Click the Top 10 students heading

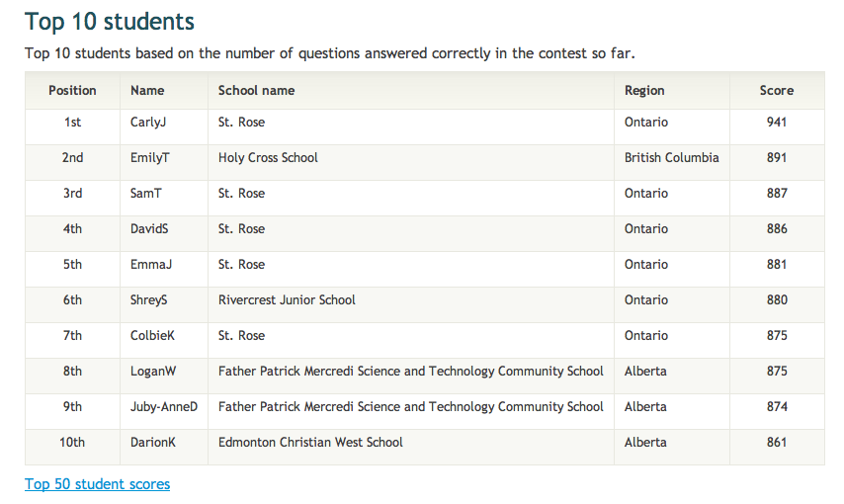coord(110,22)
